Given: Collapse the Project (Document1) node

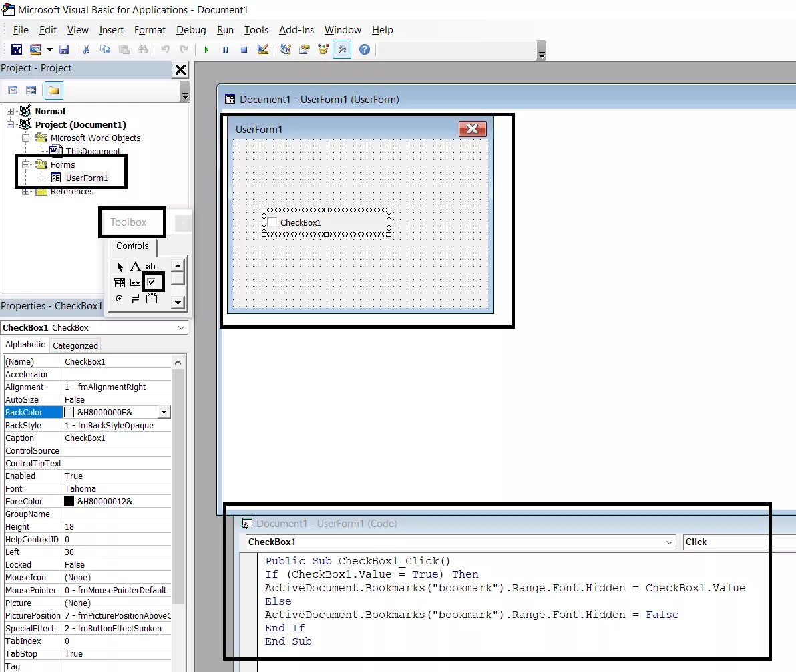Looking at the screenshot, I should click(10, 124).
